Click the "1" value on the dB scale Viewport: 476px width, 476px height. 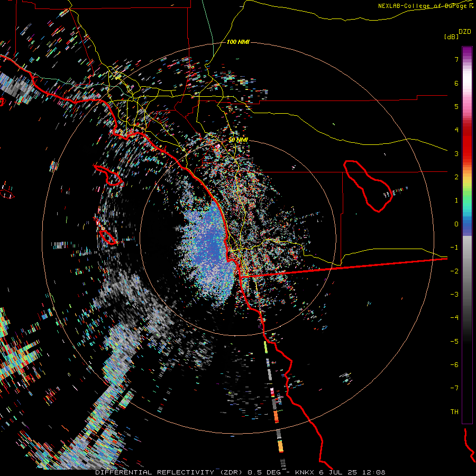click(x=456, y=200)
